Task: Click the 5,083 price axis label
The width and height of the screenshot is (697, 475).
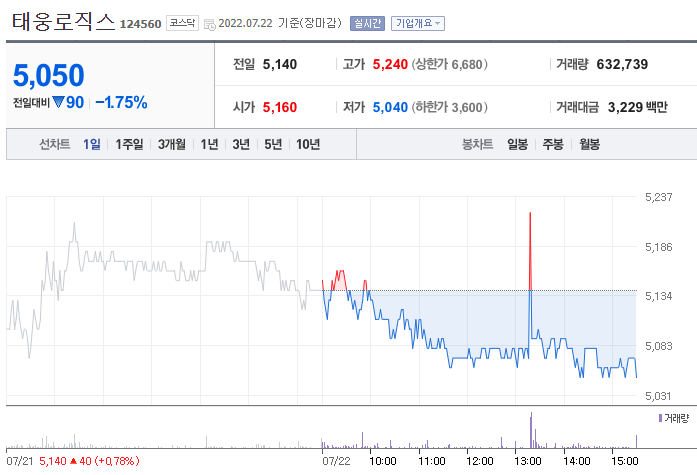Action: click(x=658, y=346)
